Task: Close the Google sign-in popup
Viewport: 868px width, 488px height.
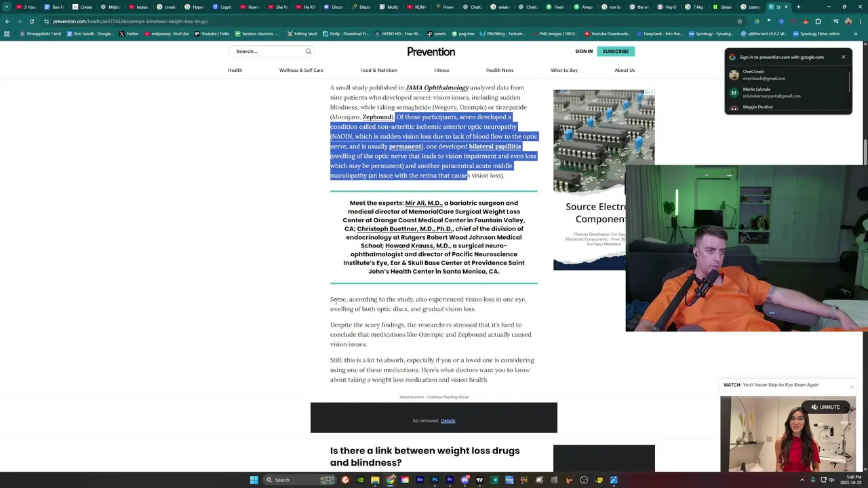Action: point(844,57)
